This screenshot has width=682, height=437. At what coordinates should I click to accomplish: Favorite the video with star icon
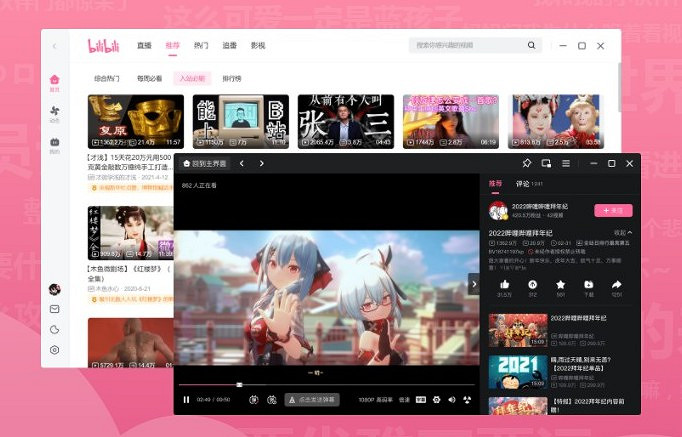(561, 284)
